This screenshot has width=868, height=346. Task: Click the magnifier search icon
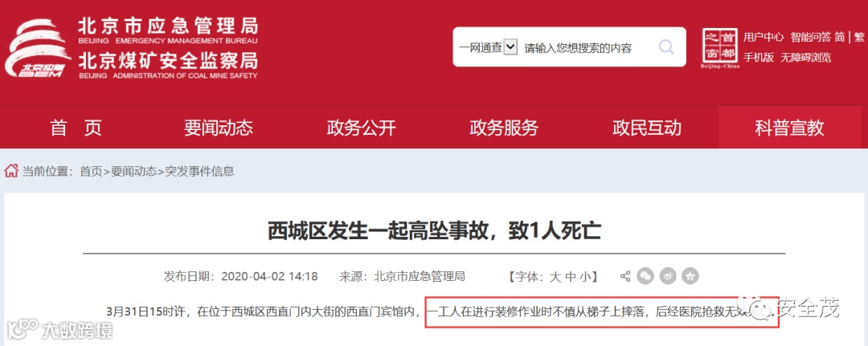[666, 47]
